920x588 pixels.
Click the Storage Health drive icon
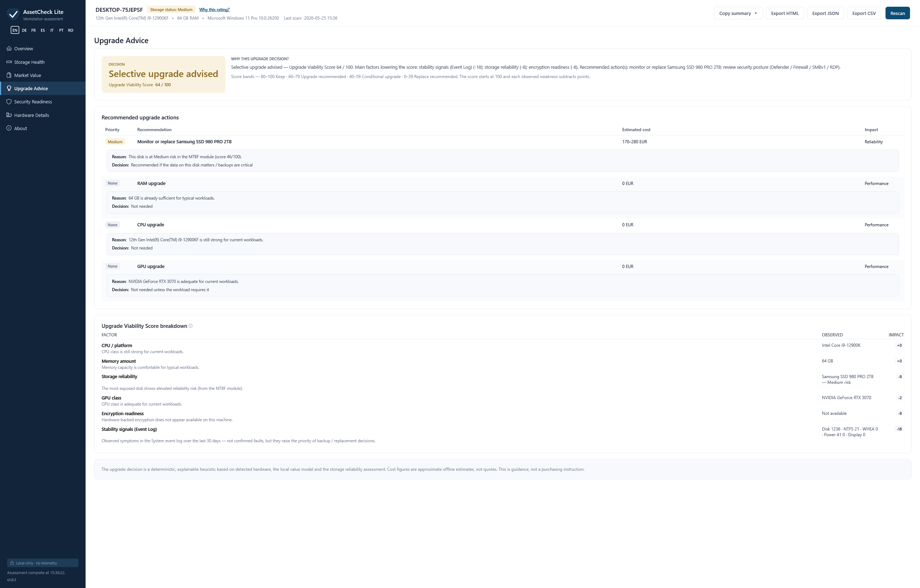coord(9,62)
